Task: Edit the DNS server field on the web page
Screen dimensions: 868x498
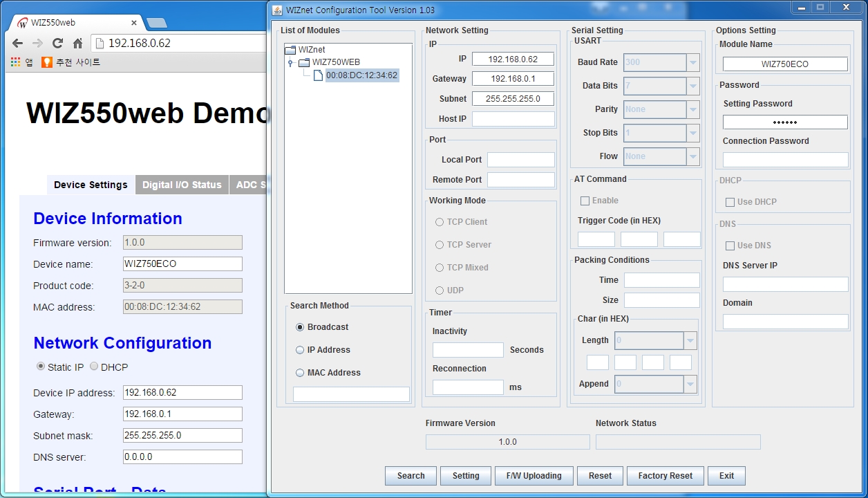Action: [x=182, y=456]
